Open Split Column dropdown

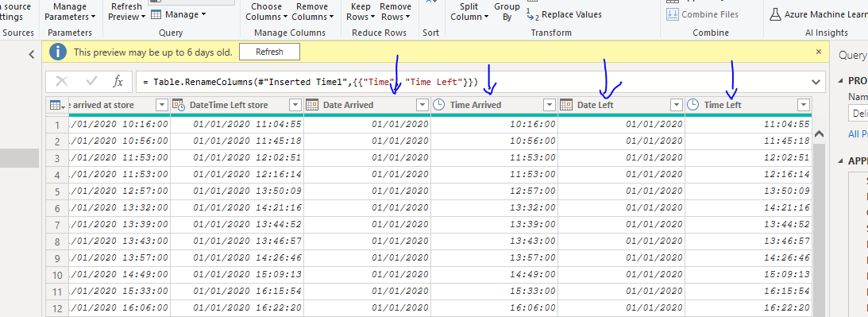[x=469, y=12]
